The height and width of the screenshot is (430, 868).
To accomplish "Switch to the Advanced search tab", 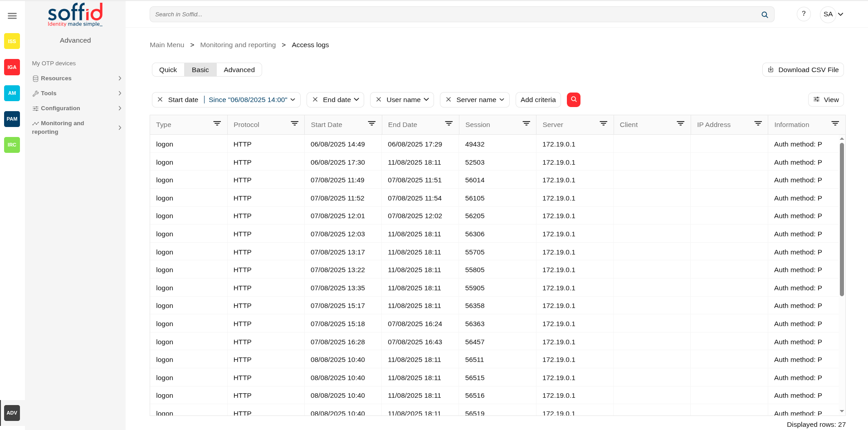I will tap(239, 70).
